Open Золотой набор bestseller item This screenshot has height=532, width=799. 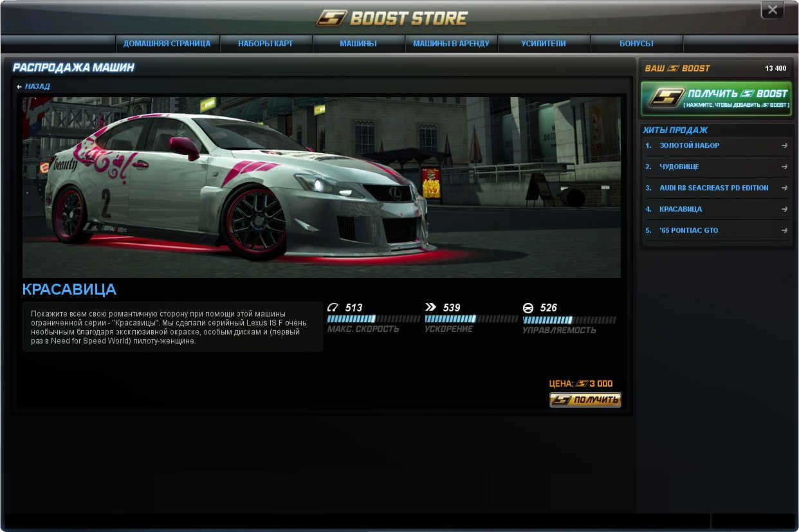[x=716, y=145]
